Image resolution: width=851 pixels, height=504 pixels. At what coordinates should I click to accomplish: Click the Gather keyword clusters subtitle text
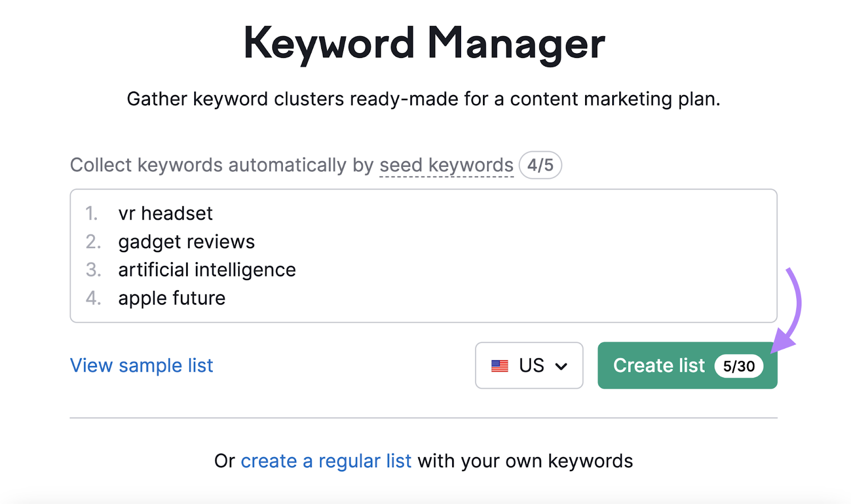click(425, 99)
